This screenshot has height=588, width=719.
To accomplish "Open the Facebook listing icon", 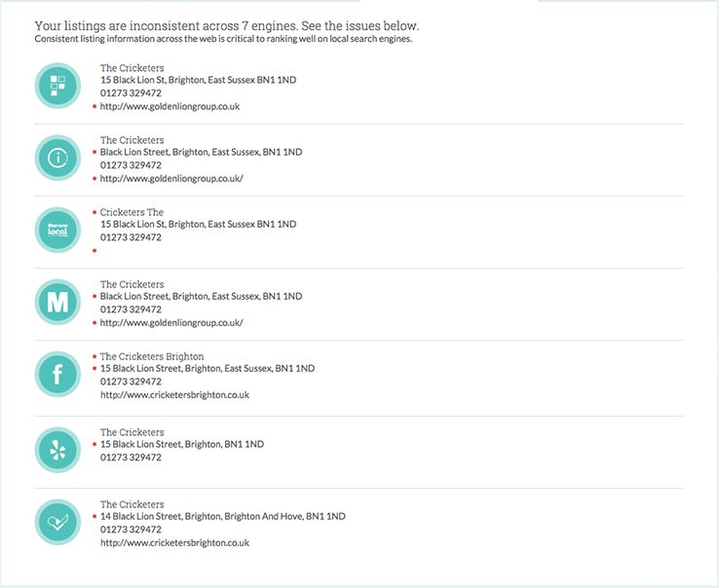I will coord(57,375).
